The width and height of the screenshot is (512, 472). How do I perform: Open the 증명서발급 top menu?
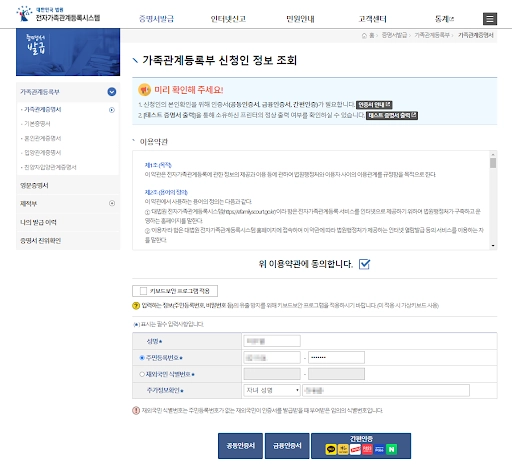click(x=156, y=19)
